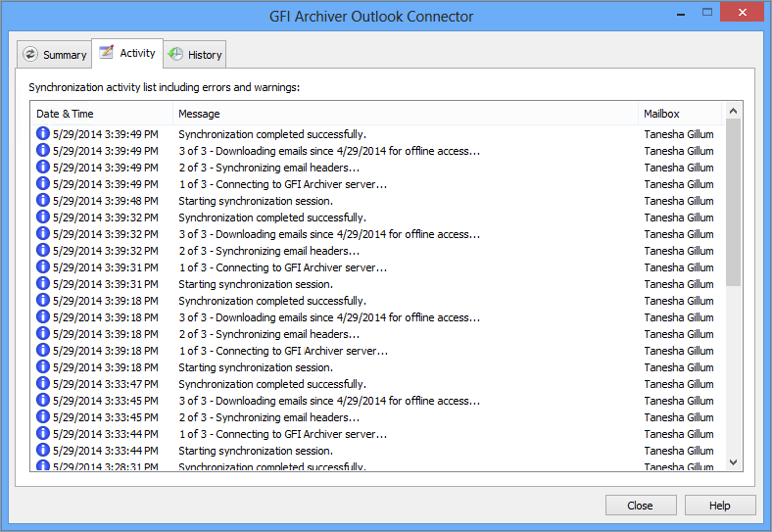The width and height of the screenshot is (772, 532).
Task: Click info icon for 3:39:32 PM Synchronization completed row
Action: click(43, 217)
